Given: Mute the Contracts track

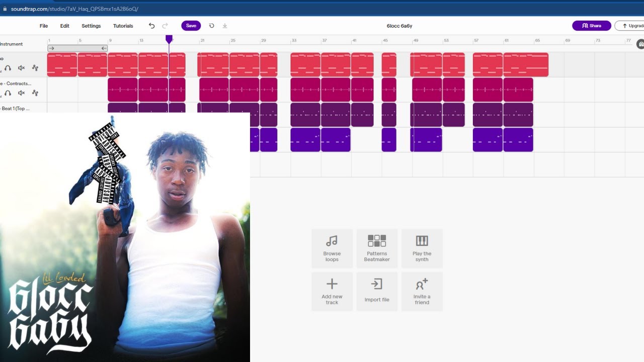Looking at the screenshot, I should click(x=21, y=93).
